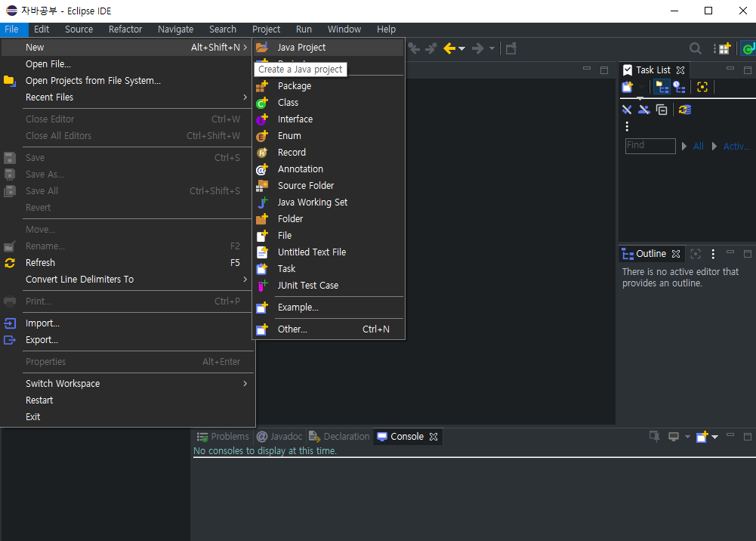This screenshot has height=541, width=756.
Task: Open the Navigate menu
Action: click(175, 29)
